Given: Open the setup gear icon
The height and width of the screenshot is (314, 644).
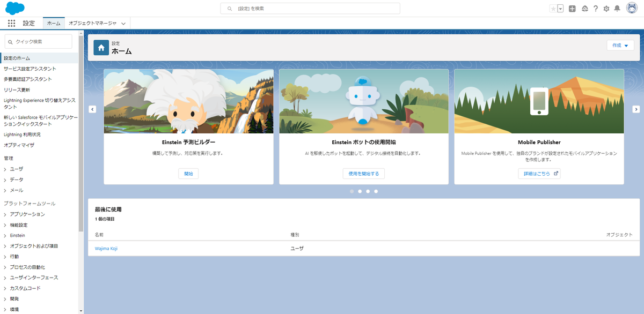Looking at the screenshot, I should click(x=606, y=9).
